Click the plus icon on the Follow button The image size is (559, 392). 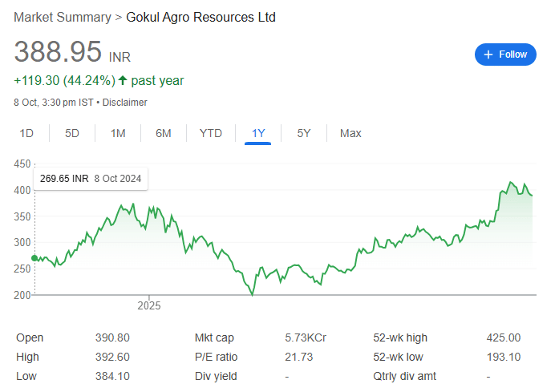pos(488,55)
